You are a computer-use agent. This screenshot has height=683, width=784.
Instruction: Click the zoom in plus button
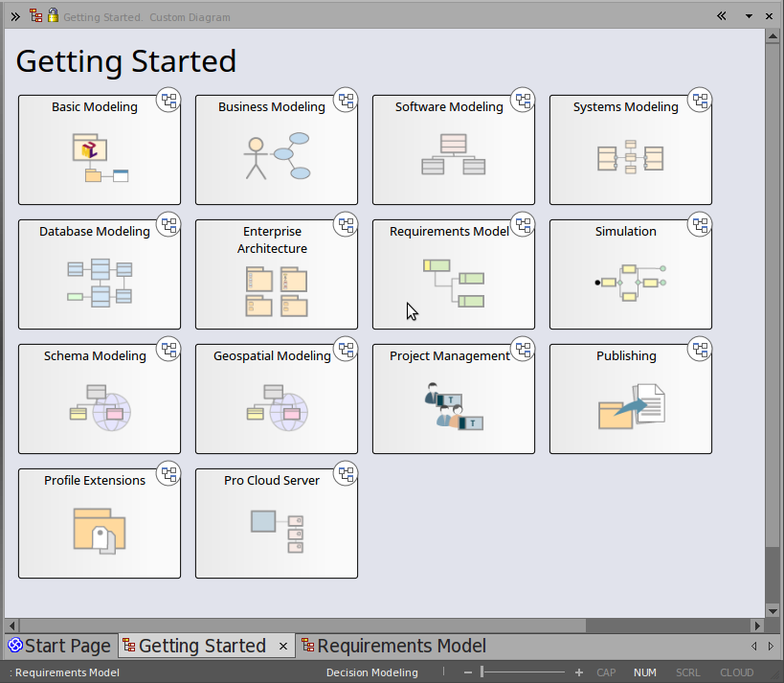point(579,672)
